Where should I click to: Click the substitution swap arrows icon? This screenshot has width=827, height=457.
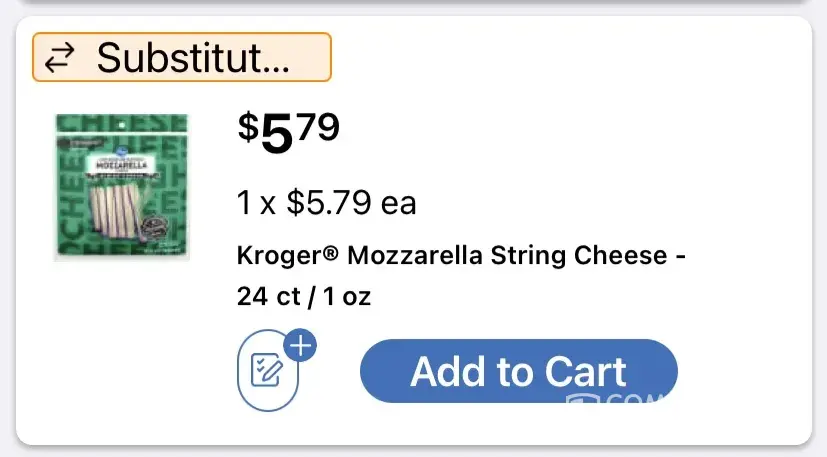61,59
